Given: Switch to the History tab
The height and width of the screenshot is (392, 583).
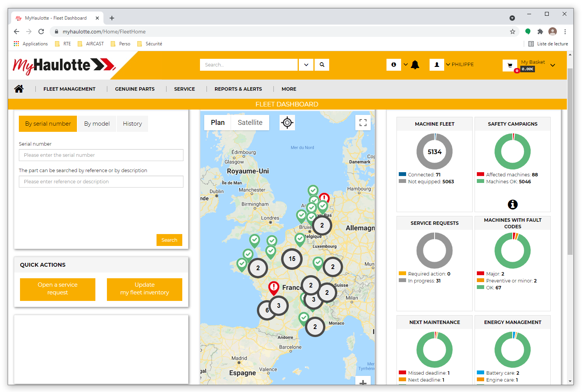Looking at the screenshot, I should point(132,124).
